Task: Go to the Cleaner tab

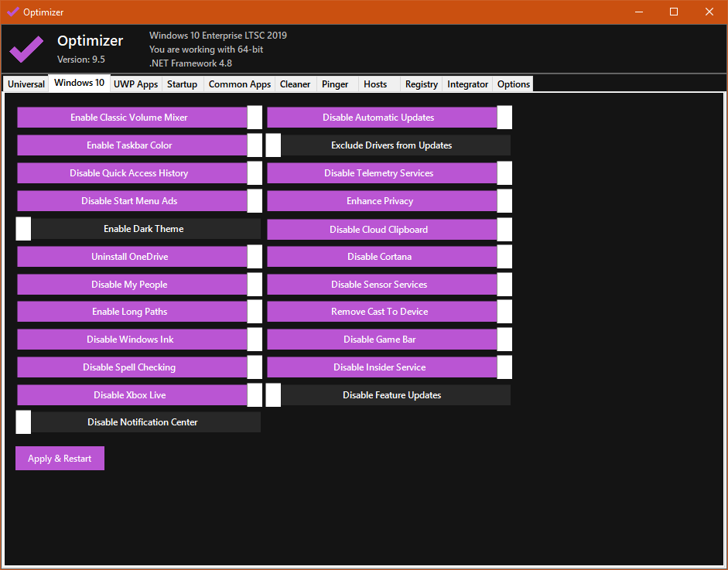Action: click(x=295, y=84)
